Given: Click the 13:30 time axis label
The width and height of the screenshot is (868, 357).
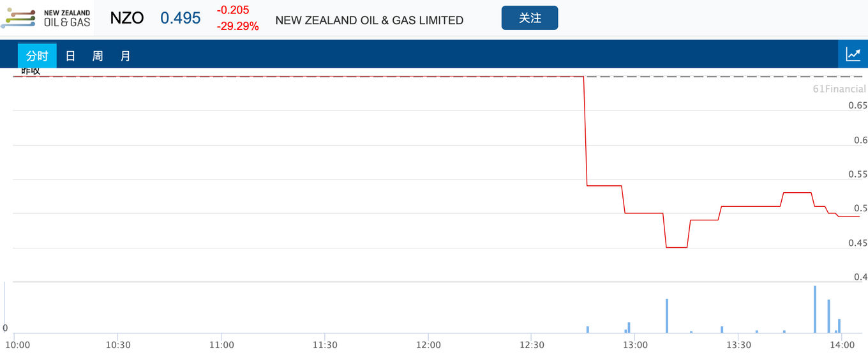Looking at the screenshot, I should 738,345.
